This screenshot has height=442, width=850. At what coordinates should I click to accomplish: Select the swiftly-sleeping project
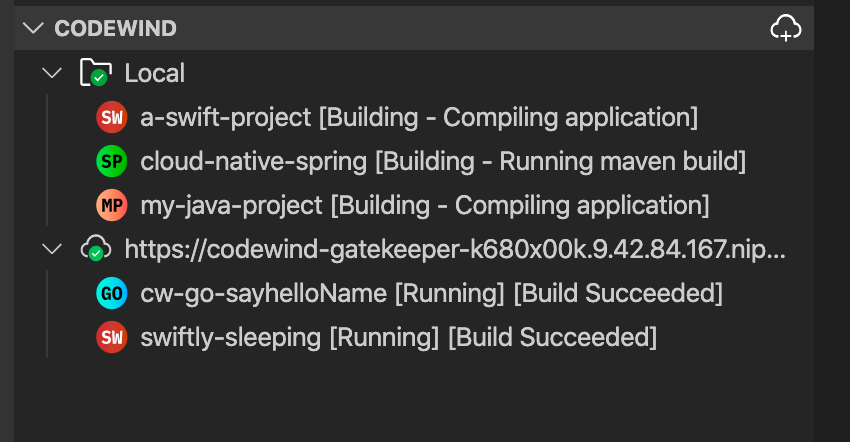pyautogui.click(x=232, y=337)
